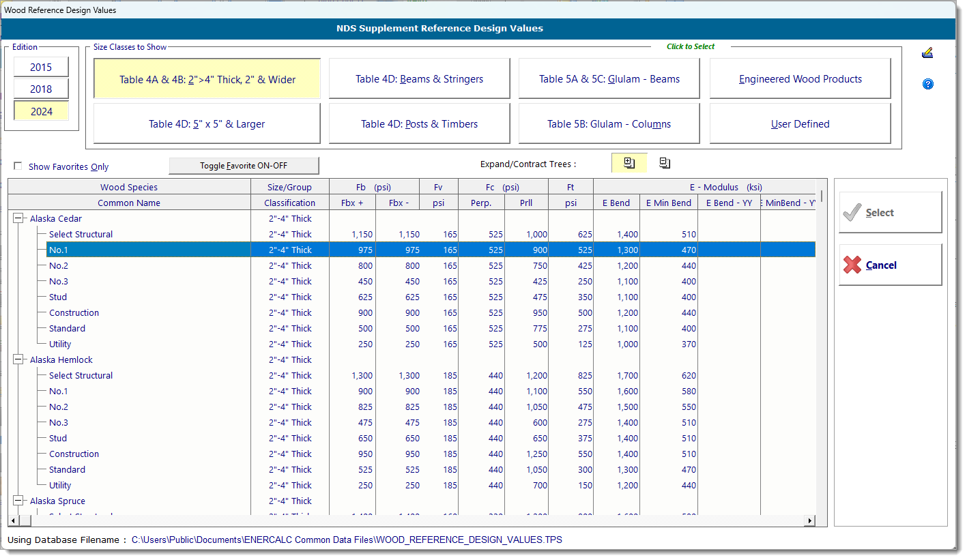
Task: Click the right arrow of horizontal scrollbar
Action: pos(810,520)
